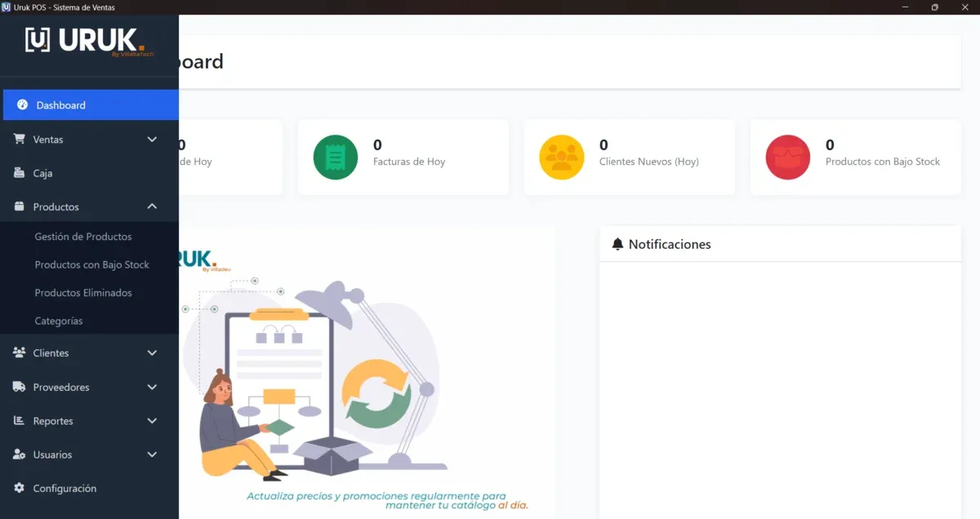Screen dimensions: 980x519
Task: Click the Productos box icon in sidebar
Action: coord(19,206)
